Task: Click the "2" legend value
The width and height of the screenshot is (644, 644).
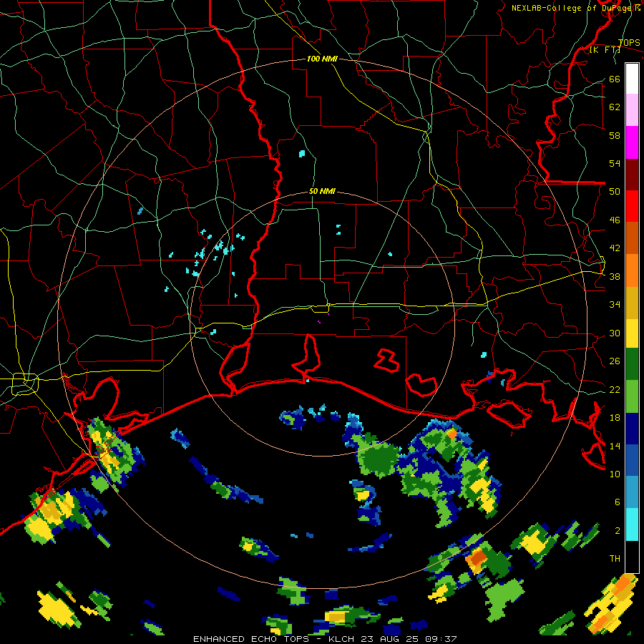Action: coord(618,531)
